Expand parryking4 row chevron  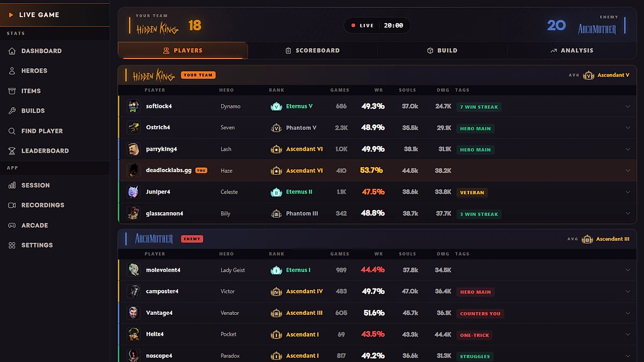click(x=628, y=149)
